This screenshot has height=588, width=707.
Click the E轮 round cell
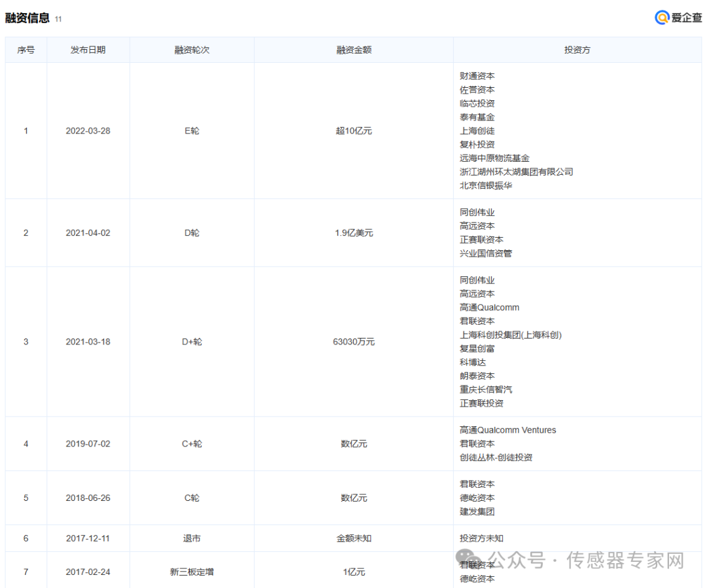[x=192, y=131]
